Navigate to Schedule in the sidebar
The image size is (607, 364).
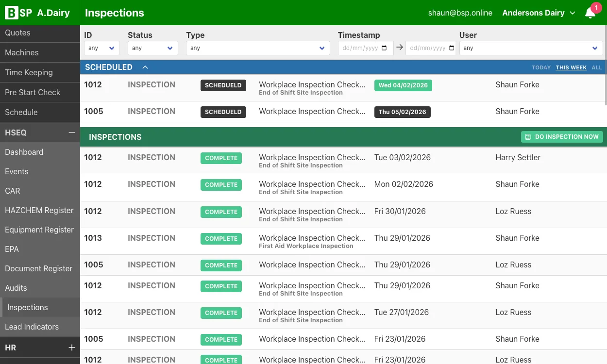40,113
